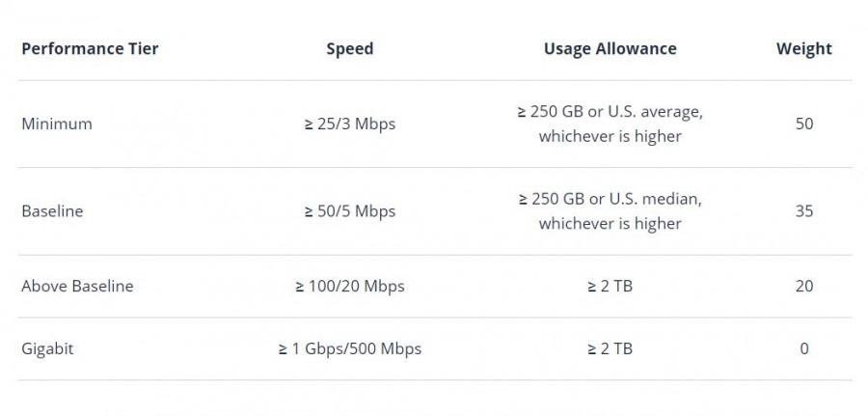Image resolution: width=868 pixels, height=416 pixels.
Task: Click ≥ 2 TB in Gigabit row
Action: point(610,348)
